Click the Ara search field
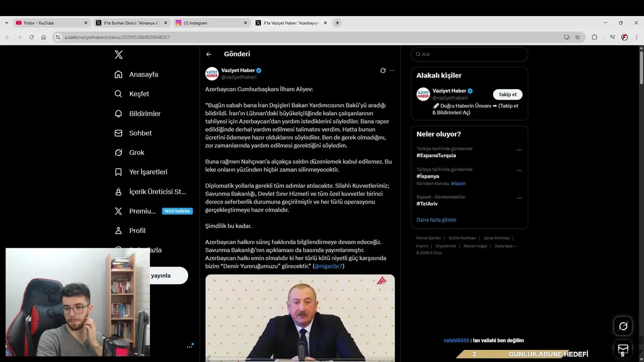This screenshot has width=644, height=362. click(469, 54)
